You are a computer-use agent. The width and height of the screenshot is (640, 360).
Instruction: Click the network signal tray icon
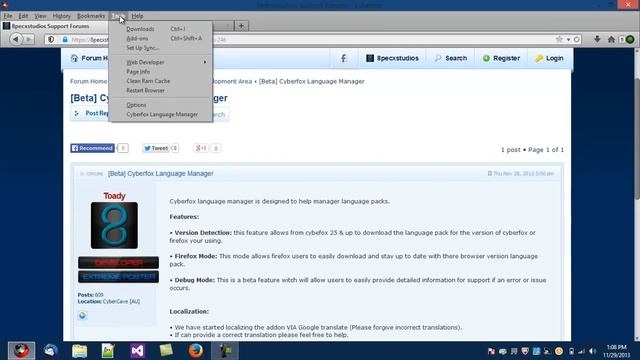click(x=581, y=351)
